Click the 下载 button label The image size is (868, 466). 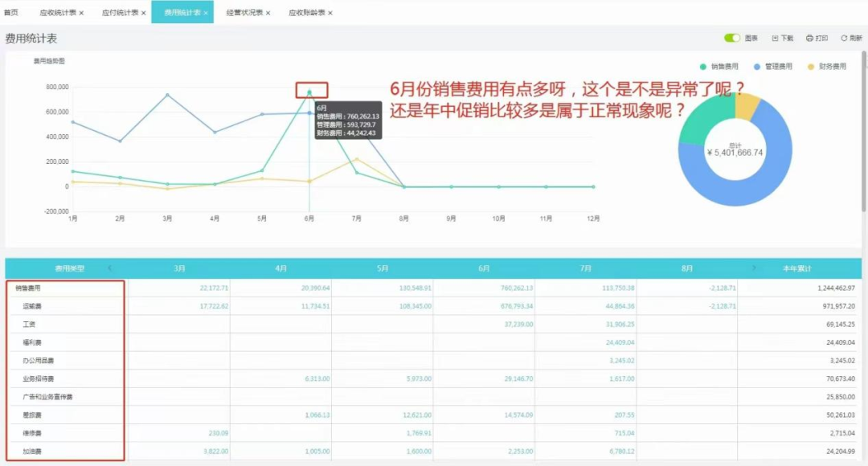pos(787,39)
